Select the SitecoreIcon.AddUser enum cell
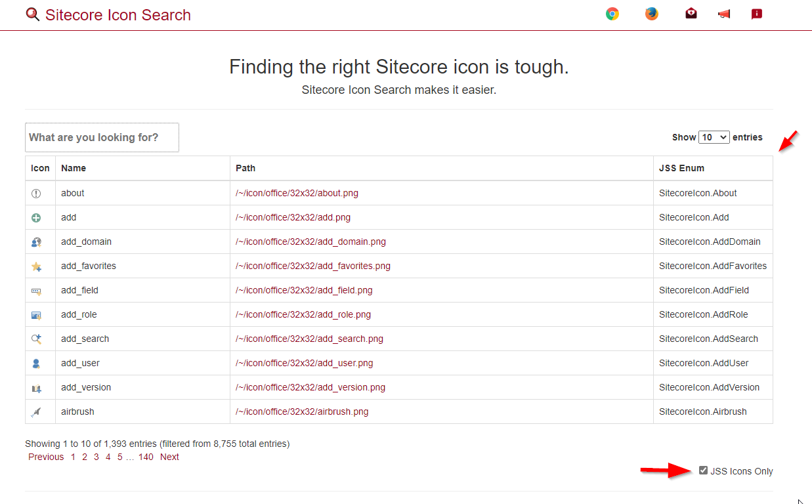812x504 pixels. point(713,363)
